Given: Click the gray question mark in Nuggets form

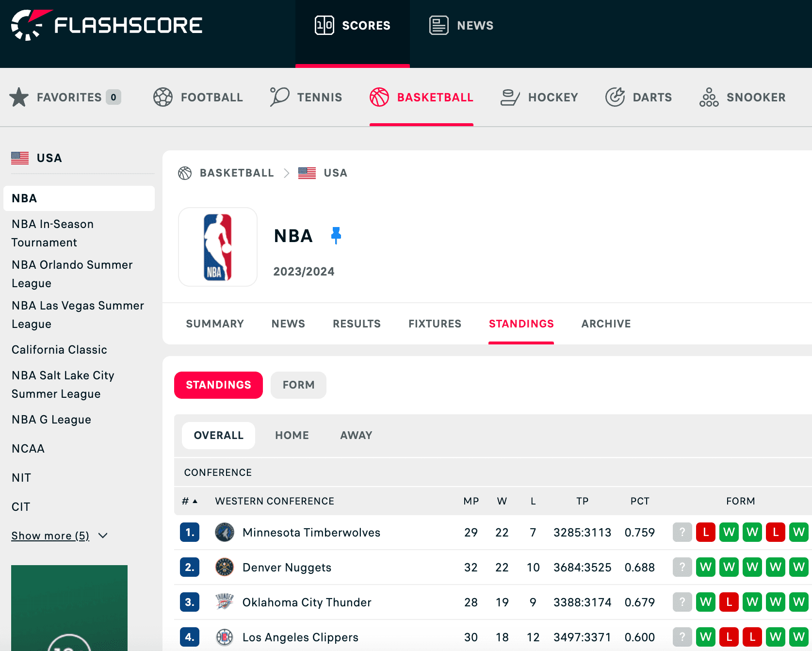Looking at the screenshot, I should click(682, 567).
